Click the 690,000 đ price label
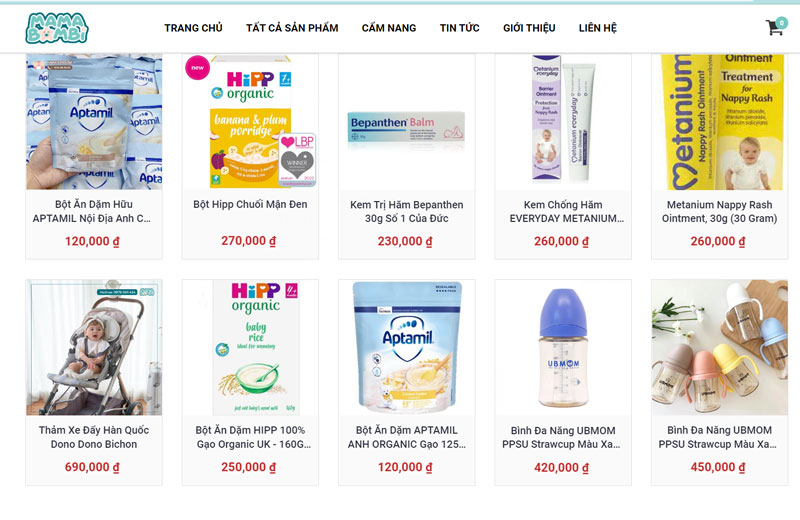Viewport: 800px width, 520px height. click(92, 467)
